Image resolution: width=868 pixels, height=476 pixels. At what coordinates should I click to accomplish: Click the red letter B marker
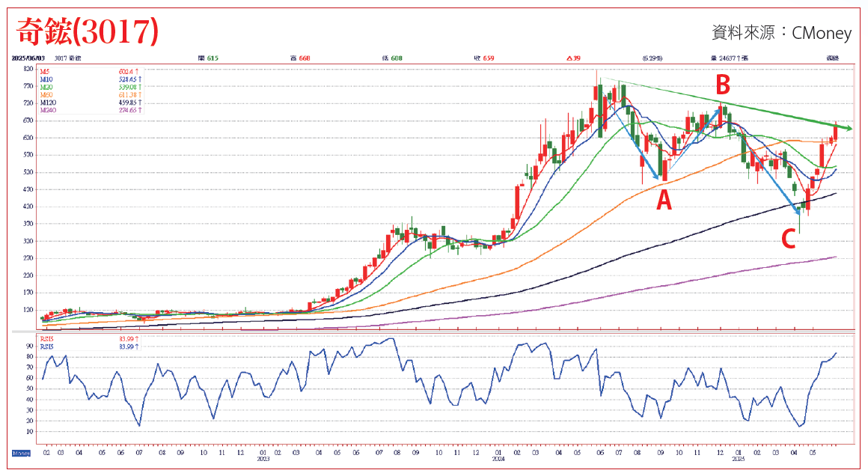click(722, 82)
